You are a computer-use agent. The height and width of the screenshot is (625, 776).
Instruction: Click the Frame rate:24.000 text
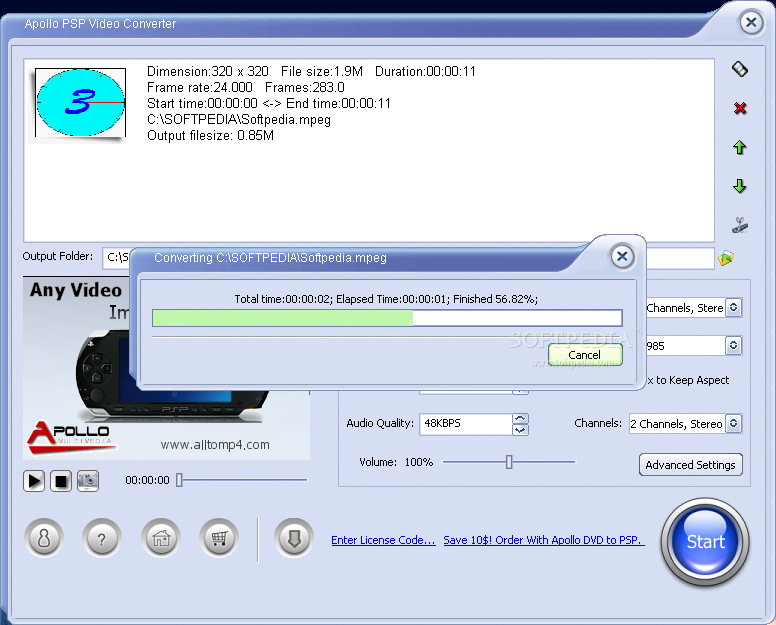pos(200,88)
